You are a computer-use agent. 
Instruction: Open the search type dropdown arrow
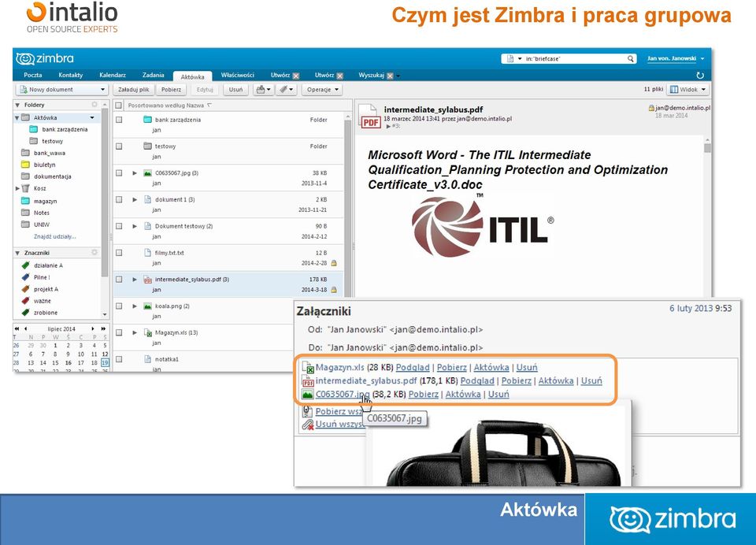click(520, 59)
